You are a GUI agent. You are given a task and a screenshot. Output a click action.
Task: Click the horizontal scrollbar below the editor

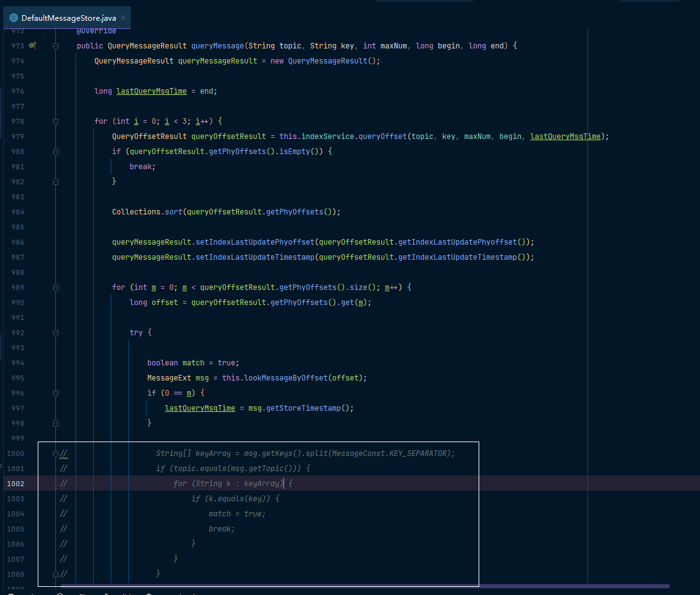365,586
